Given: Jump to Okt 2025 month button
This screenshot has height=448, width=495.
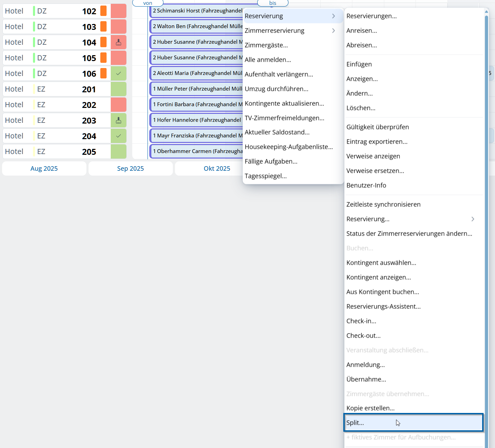Looking at the screenshot, I should pyautogui.click(x=217, y=169).
